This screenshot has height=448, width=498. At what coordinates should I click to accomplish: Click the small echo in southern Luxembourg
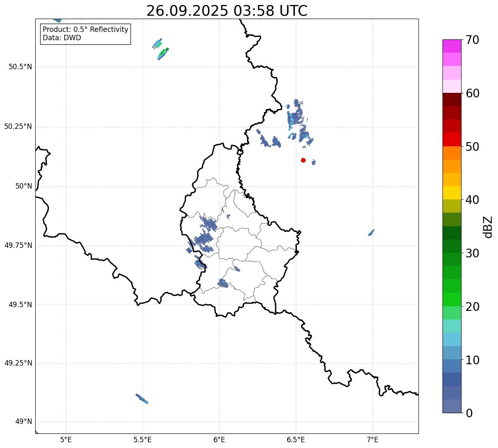pos(223,283)
